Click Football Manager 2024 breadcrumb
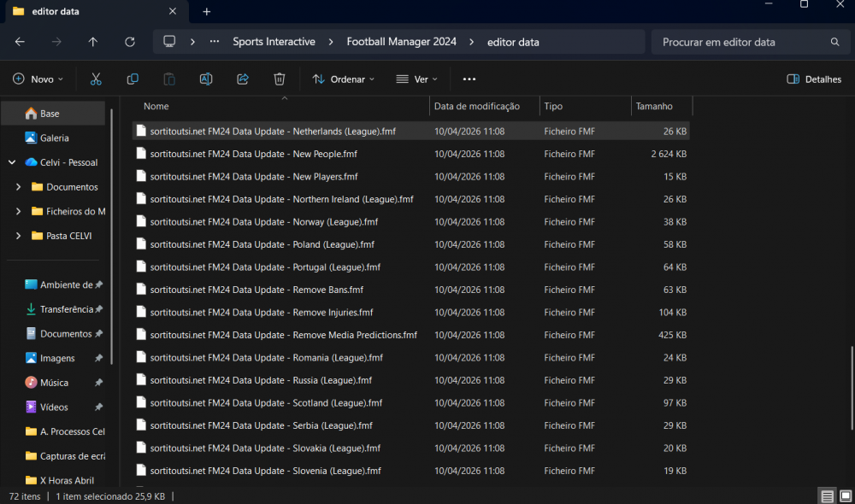 [401, 42]
